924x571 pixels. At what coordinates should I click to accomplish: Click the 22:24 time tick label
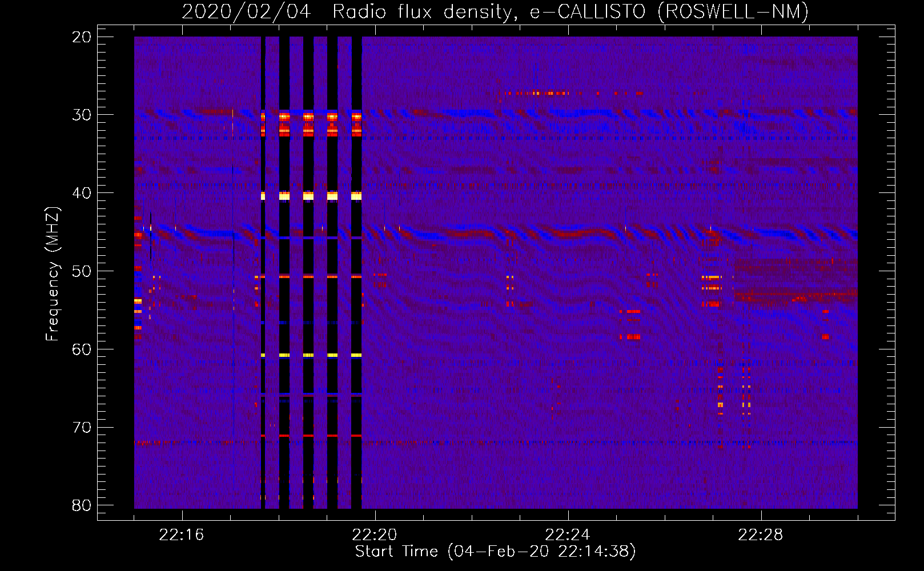(x=568, y=535)
